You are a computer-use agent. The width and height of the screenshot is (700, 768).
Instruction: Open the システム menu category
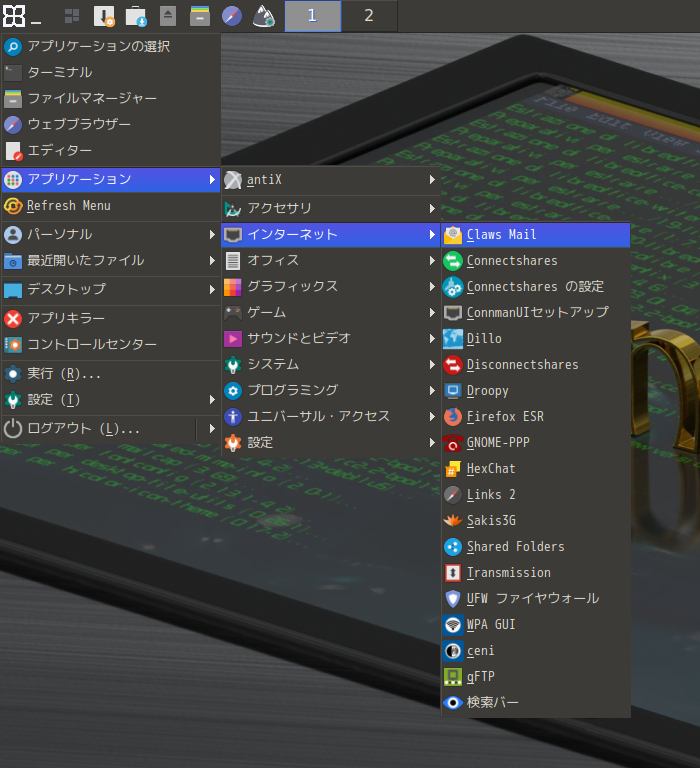331,364
